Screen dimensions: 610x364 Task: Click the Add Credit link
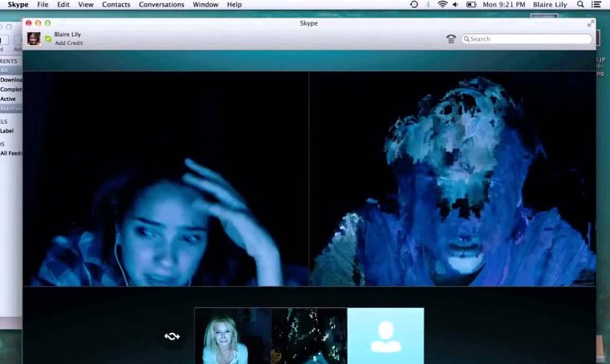(x=67, y=42)
